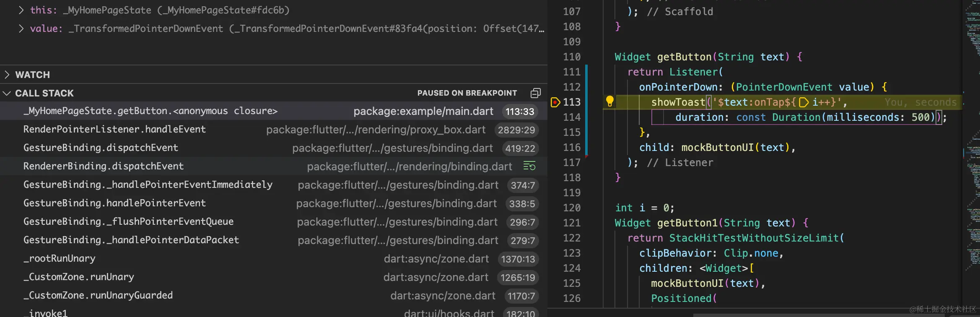Click the 279:7 line badge
Viewport: 980px width, 317px height.
pos(523,241)
